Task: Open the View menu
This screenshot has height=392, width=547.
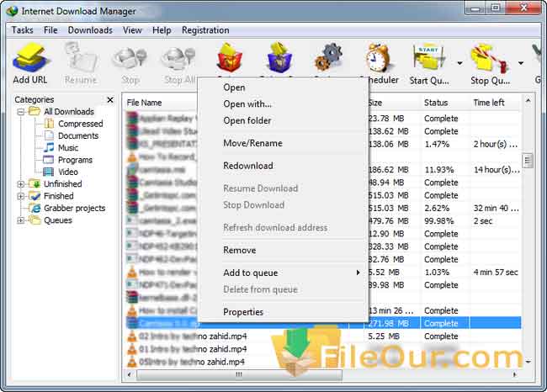Action: [x=132, y=30]
